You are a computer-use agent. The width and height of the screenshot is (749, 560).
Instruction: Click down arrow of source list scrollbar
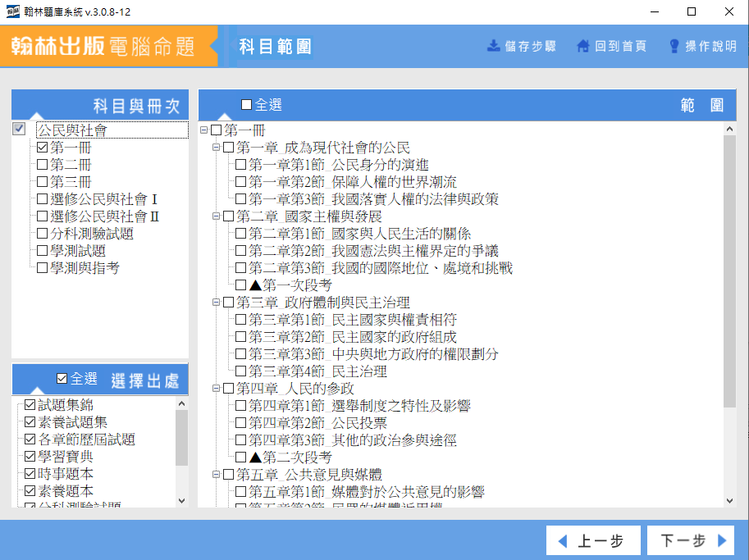pos(182,500)
